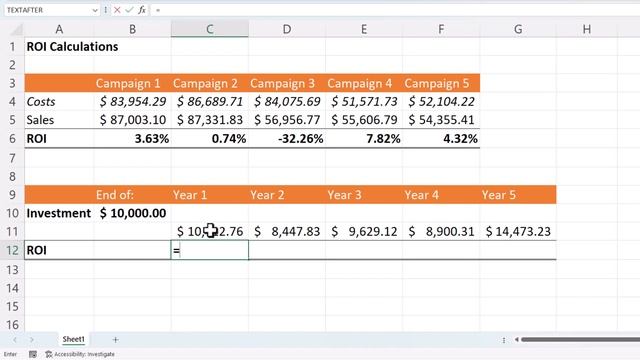Open the Name Box dropdown arrow
This screenshot has width=640, height=360.
(95, 10)
